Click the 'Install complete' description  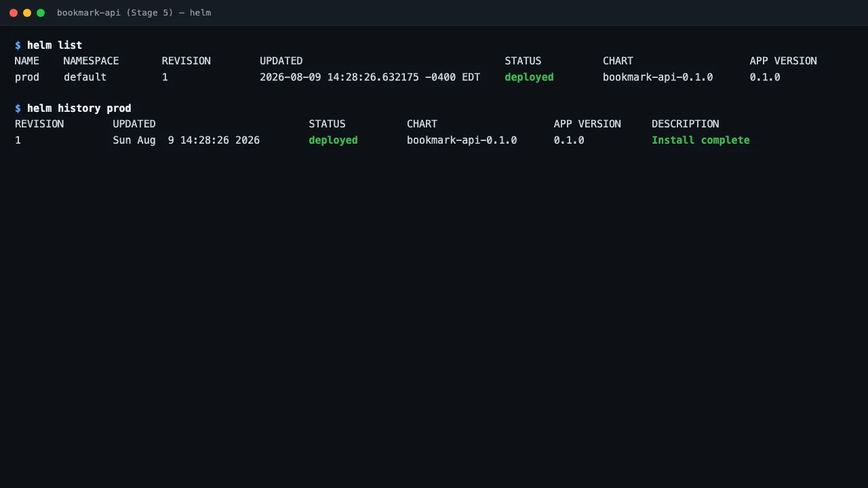[x=701, y=140]
